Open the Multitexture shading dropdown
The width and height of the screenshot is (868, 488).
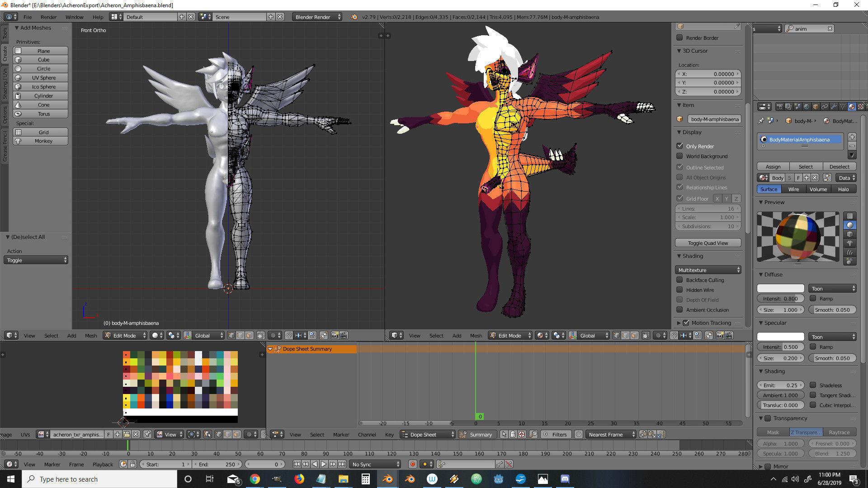pyautogui.click(x=708, y=270)
